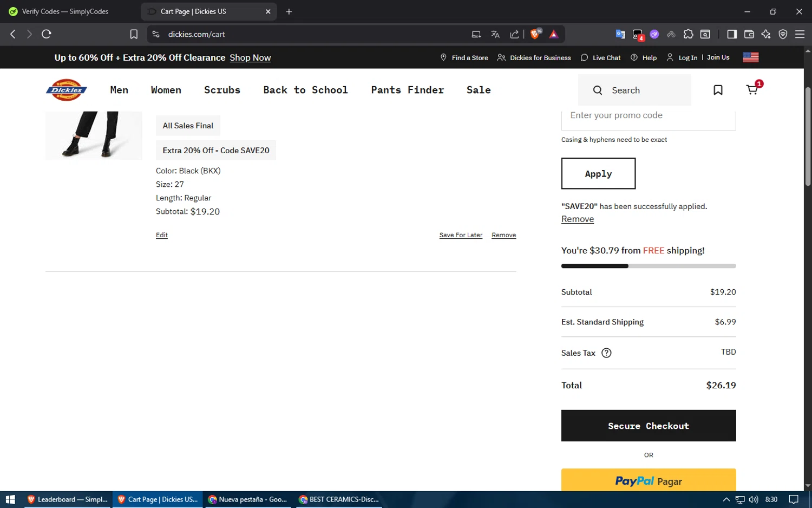Switch to Leaderboard SimplyCodes taskbar window
Screen dimensions: 812x508
click(68, 499)
